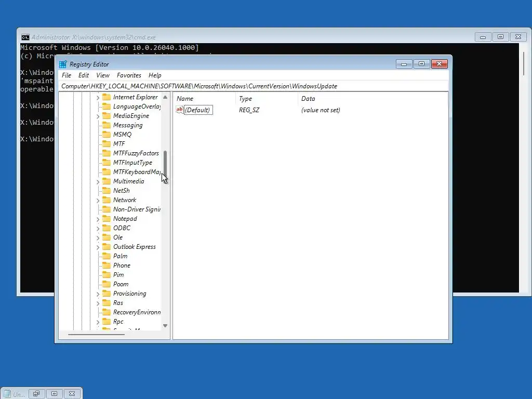This screenshot has width=532, height=399.
Task: Click the (value not set) data cell
Action: click(321, 110)
